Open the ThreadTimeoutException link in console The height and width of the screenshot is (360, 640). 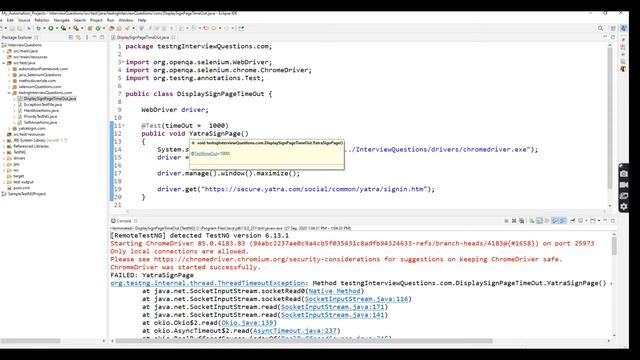207,283
